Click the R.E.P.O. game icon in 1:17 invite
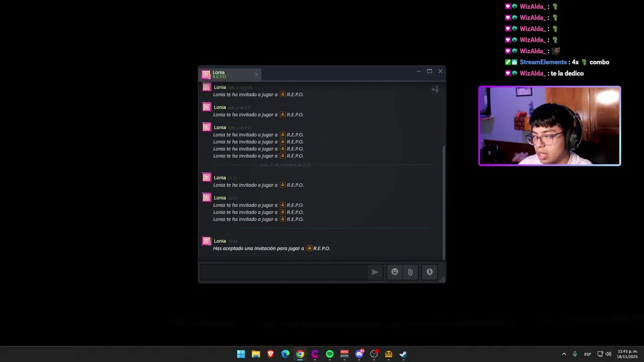 click(283, 114)
